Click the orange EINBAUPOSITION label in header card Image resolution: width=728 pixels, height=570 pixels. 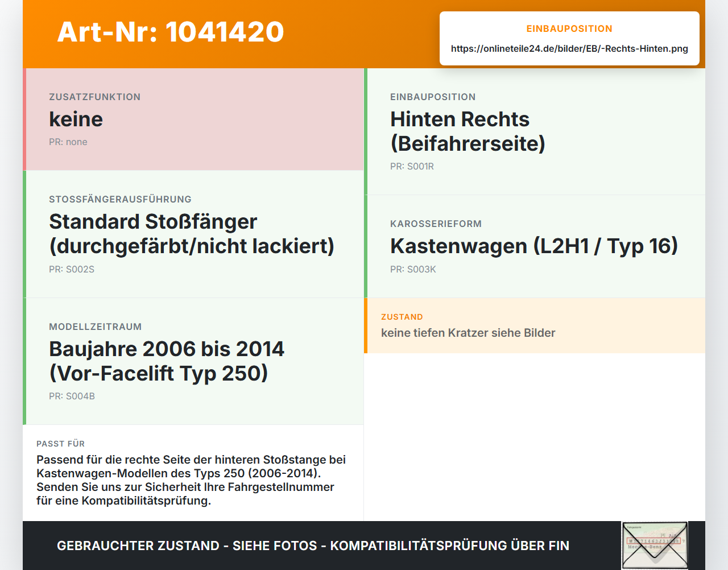(569, 28)
